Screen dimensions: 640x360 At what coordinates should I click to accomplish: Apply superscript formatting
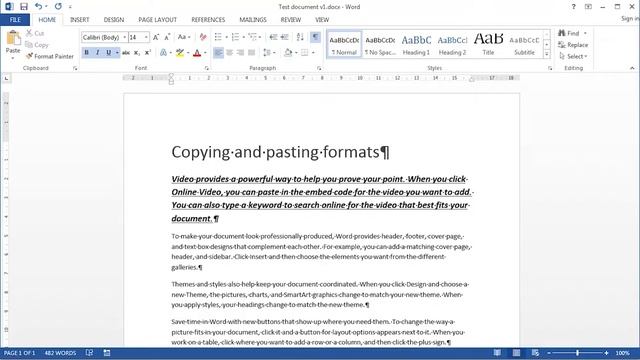[148, 53]
